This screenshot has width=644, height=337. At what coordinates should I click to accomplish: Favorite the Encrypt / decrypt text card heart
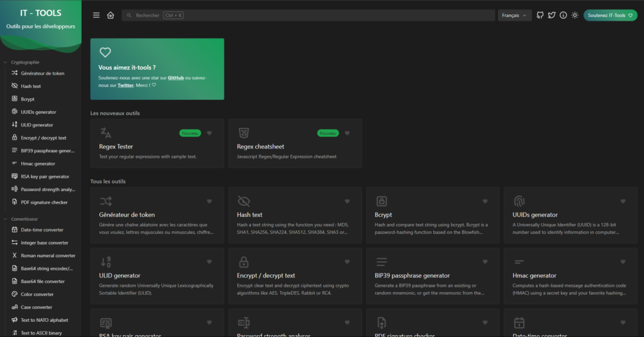[x=347, y=262]
